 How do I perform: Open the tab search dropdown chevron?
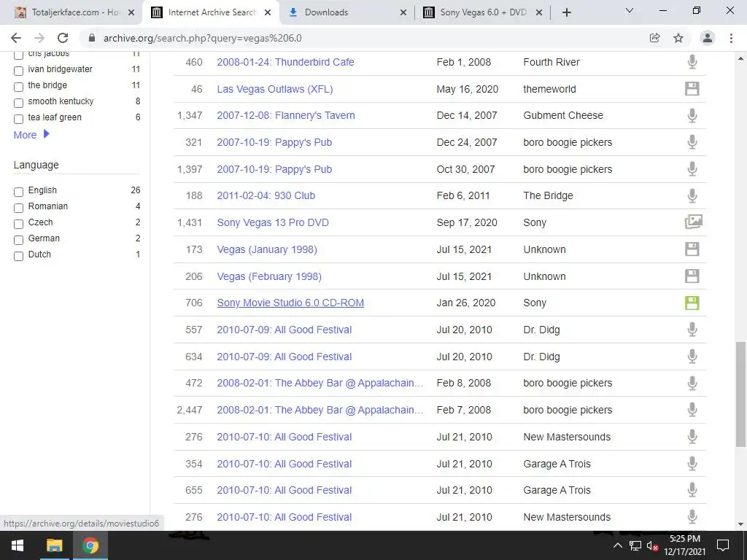click(x=630, y=10)
